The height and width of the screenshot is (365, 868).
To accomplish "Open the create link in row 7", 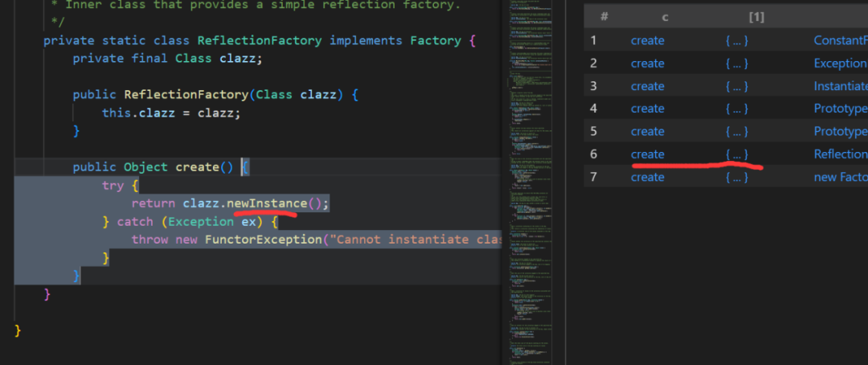I will click(x=647, y=177).
